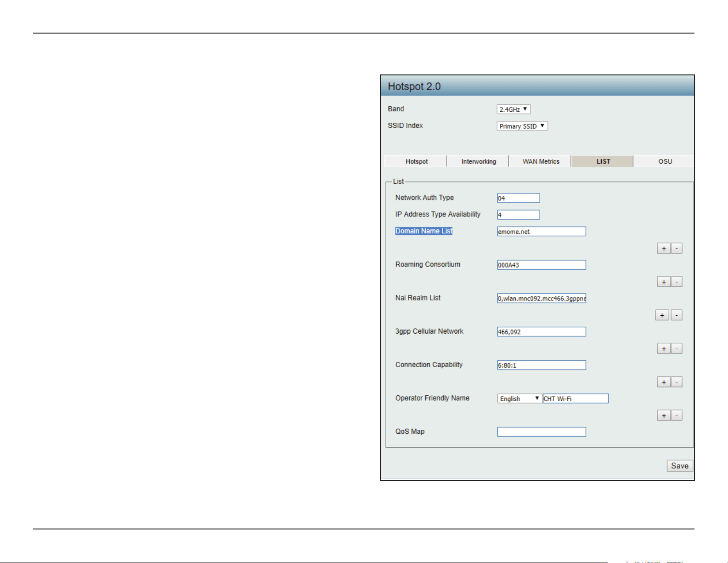Click the Roaming Consortium input field
This screenshot has width=728, height=563.
point(542,265)
